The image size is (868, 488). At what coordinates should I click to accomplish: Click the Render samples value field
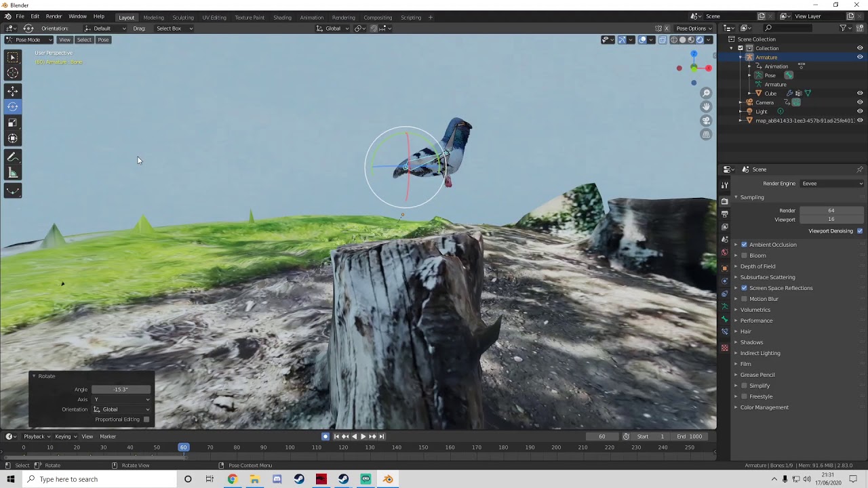(x=831, y=211)
